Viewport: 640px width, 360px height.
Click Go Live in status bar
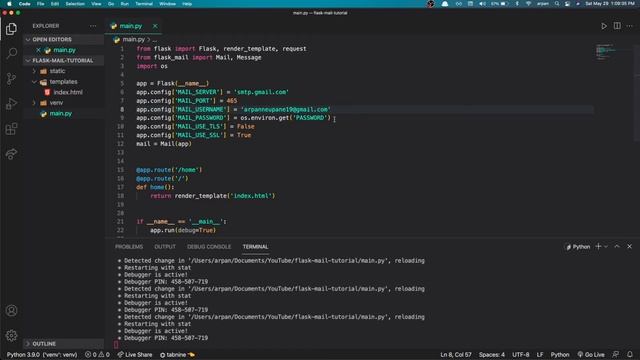591,355
